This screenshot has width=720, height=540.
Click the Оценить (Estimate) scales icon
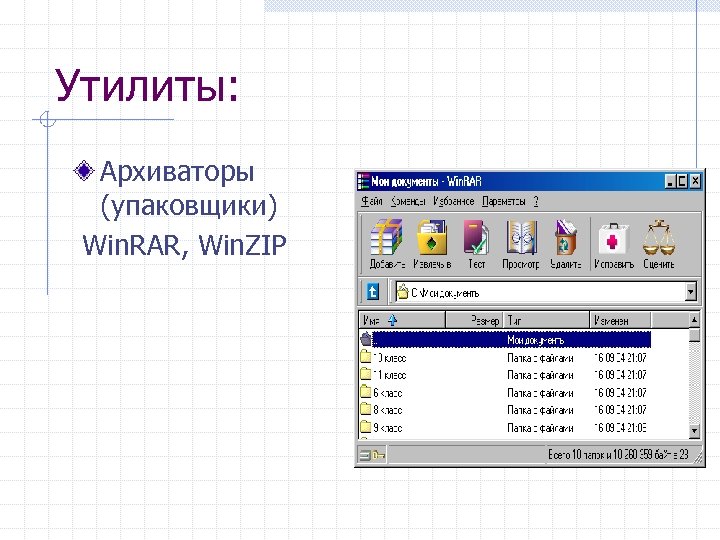click(658, 237)
